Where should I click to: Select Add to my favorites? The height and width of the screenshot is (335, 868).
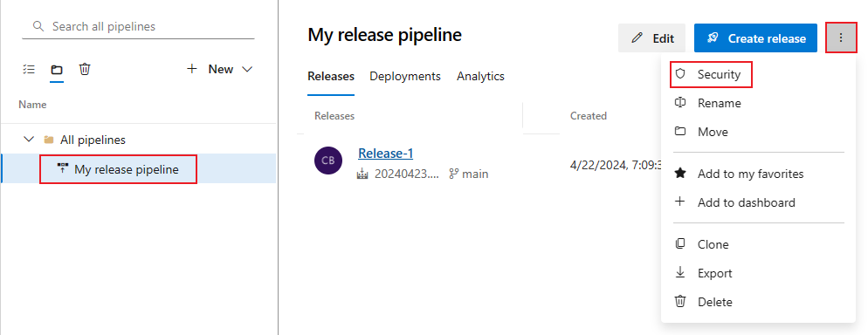click(x=758, y=174)
